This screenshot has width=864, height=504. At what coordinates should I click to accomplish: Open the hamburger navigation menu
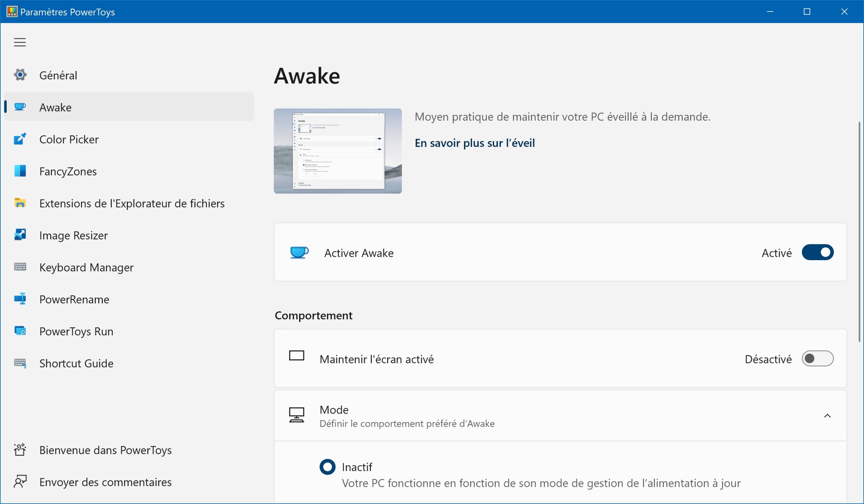20,42
